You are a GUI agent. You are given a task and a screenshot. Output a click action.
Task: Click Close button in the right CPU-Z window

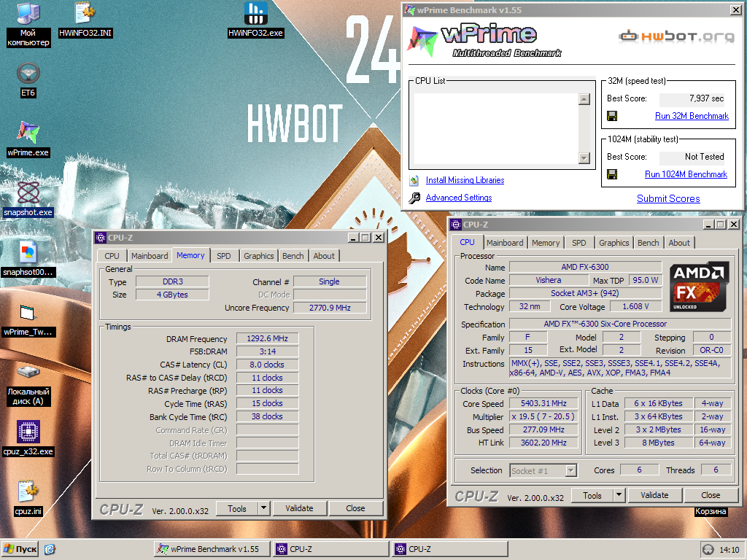pyautogui.click(x=711, y=495)
